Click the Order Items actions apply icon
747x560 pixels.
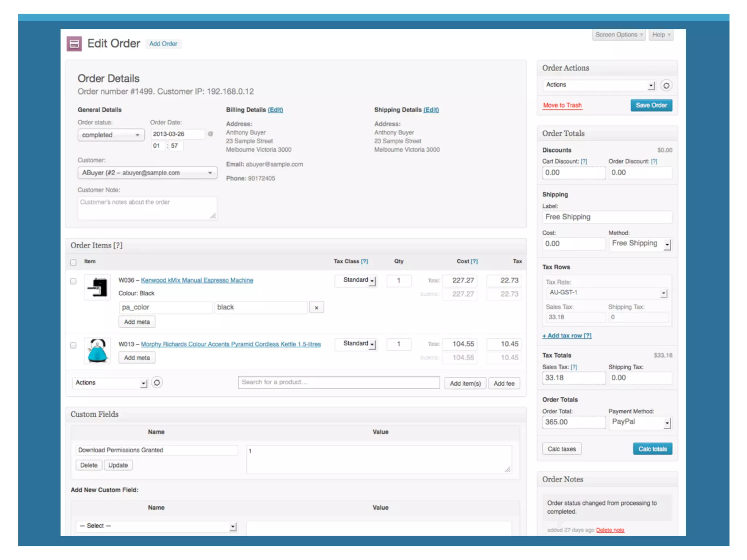point(157,382)
